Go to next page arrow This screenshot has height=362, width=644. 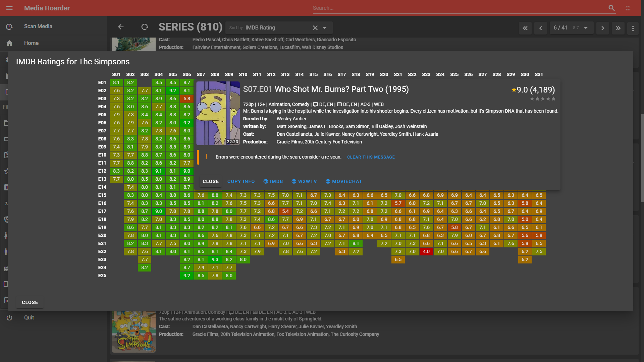coord(603,28)
